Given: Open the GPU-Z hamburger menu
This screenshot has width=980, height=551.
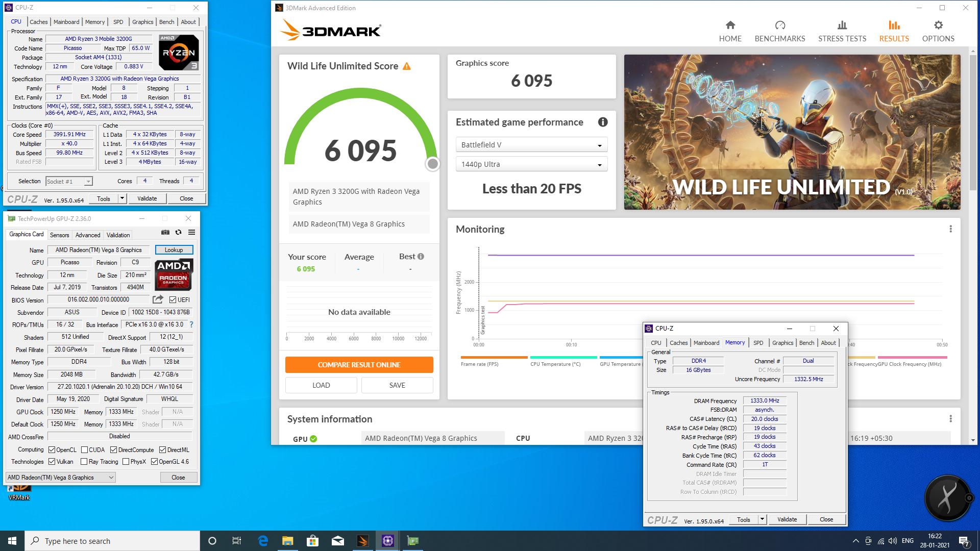Looking at the screenshot, I should [x=191, y=232].
